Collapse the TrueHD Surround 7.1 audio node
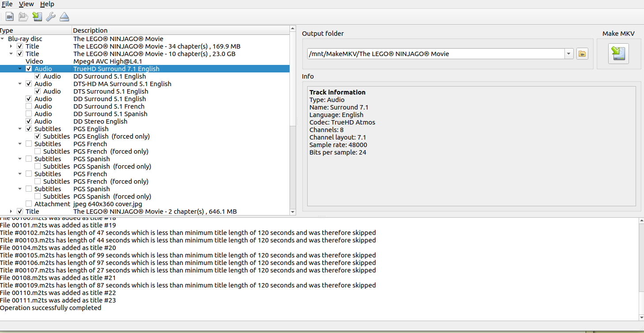Viewport: 644px width, 333px height. click(x=20, y=69)
